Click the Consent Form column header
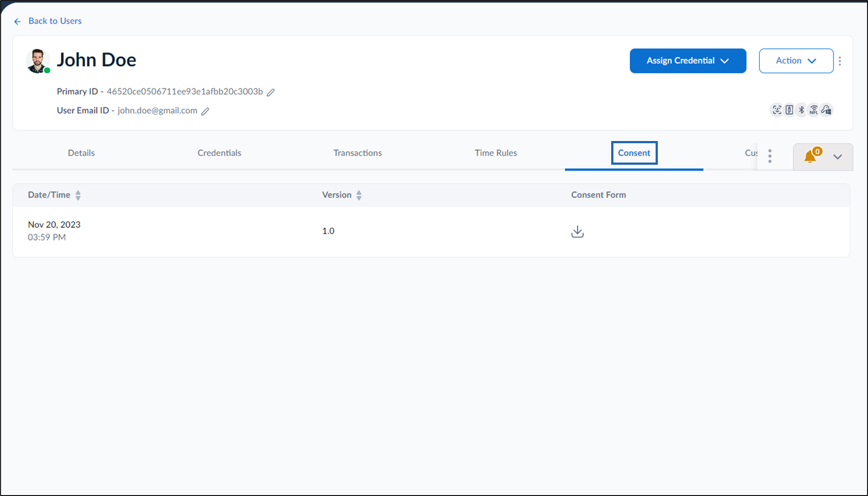Screen dimensions: 868x496 point(598,195)
